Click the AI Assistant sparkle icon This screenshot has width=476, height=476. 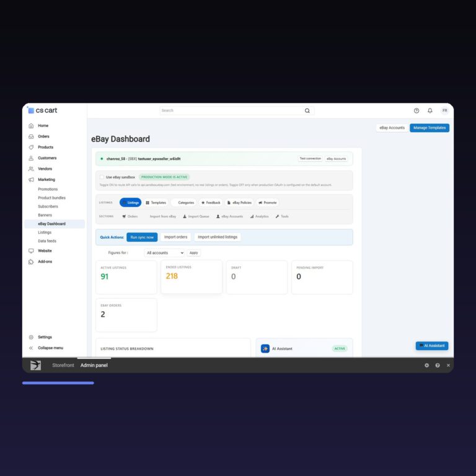coord(265,348)
